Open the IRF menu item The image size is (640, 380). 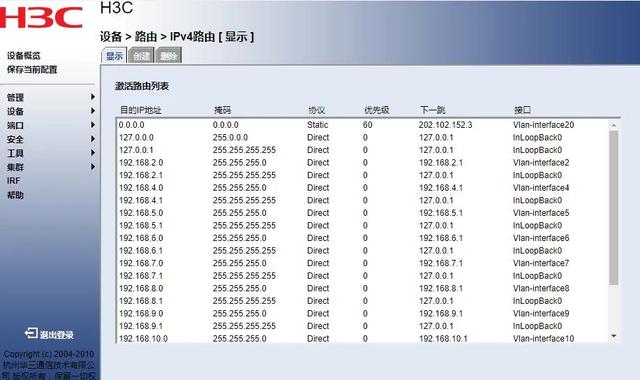pos(13,181)
